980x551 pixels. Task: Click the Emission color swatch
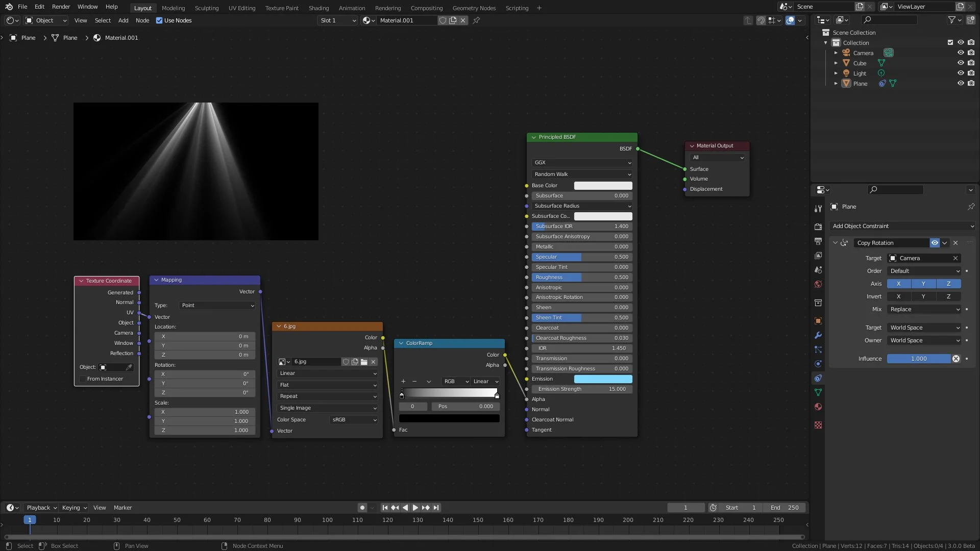tap(603, 379)
